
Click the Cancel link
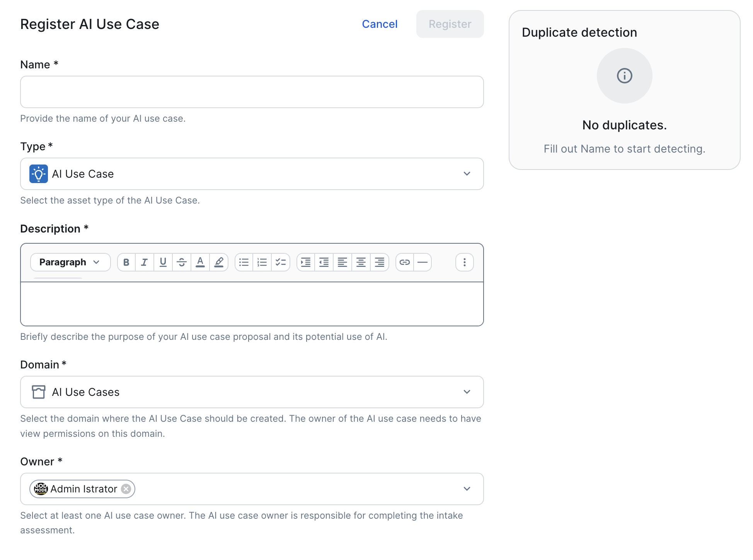click(380, 24)
